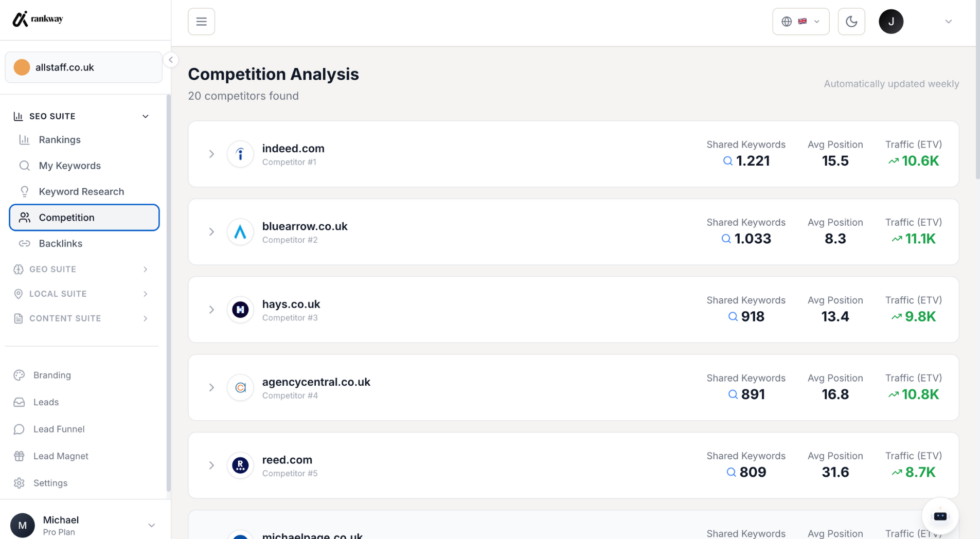Viewport: 980px width, 539px height.
Task: Click the Branding palette icon
Action: click(x=19, y=375)
